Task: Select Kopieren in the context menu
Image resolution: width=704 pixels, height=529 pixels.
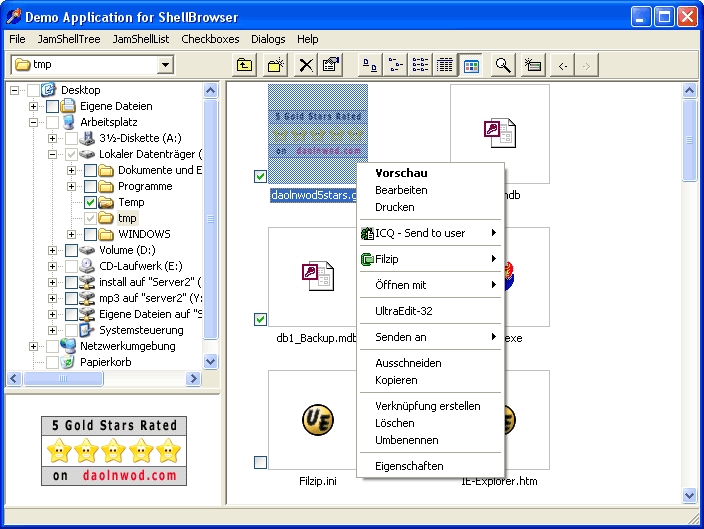Action: pos(396,380)
